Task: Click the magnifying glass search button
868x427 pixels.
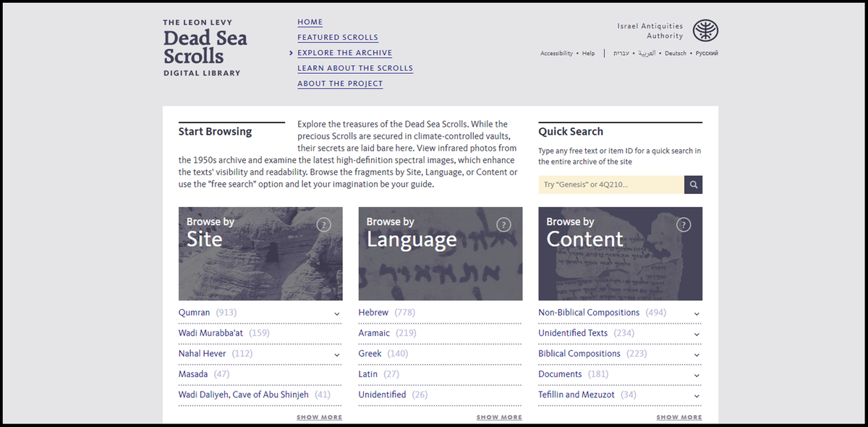Action: coord(693,185)
